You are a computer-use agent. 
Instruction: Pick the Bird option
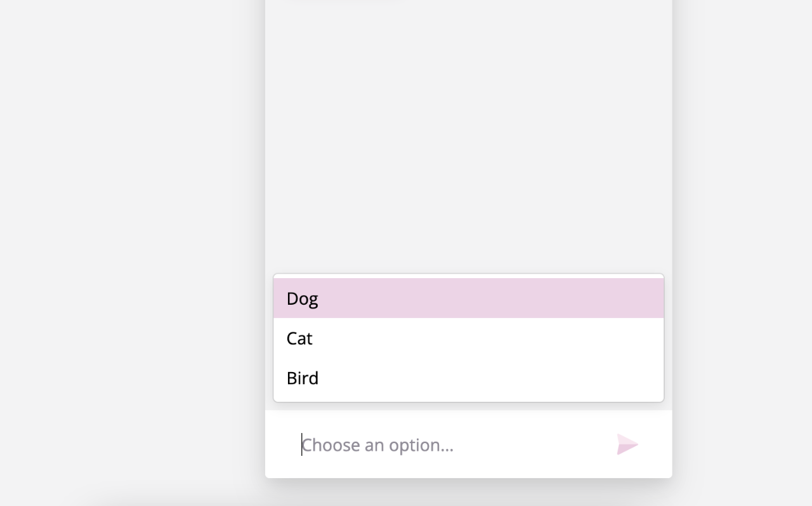click(469, 378)
